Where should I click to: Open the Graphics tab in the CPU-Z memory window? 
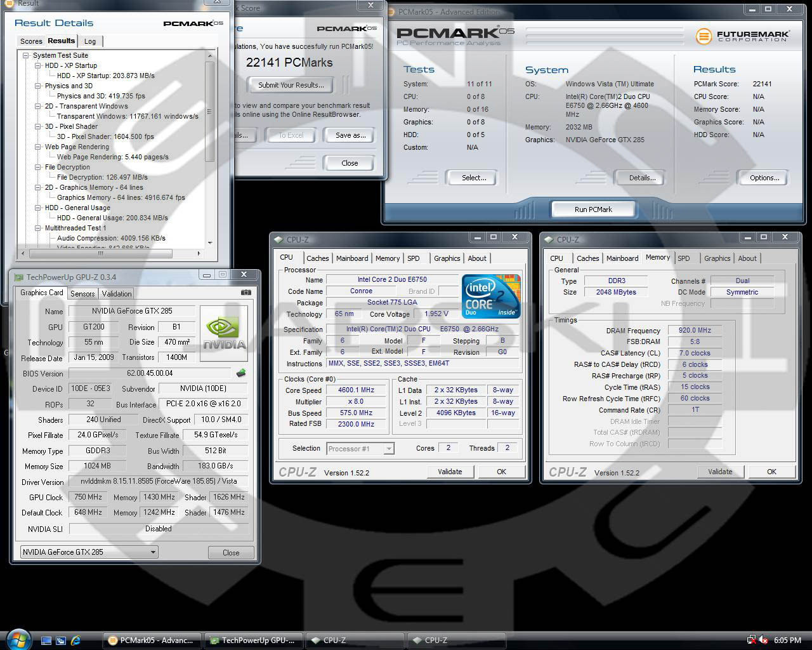tap(717, 258)
